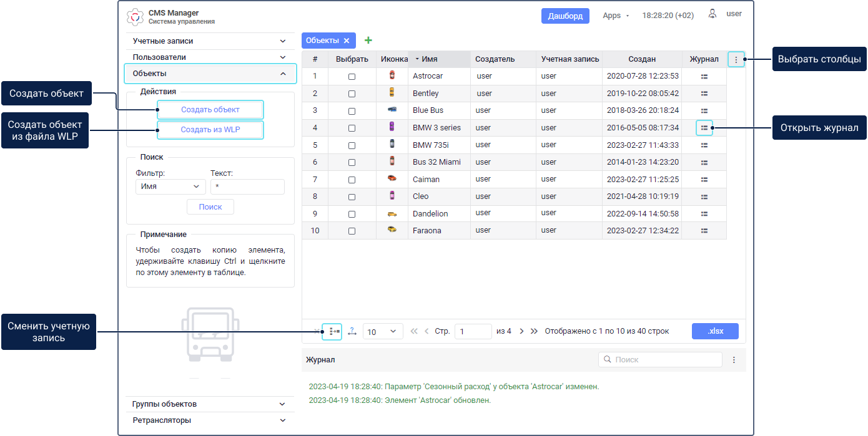The height and width of the screenshot is (436, 868).
Task: Open the rows-per-page dropdown showing 10
Action: click(383, 332)
